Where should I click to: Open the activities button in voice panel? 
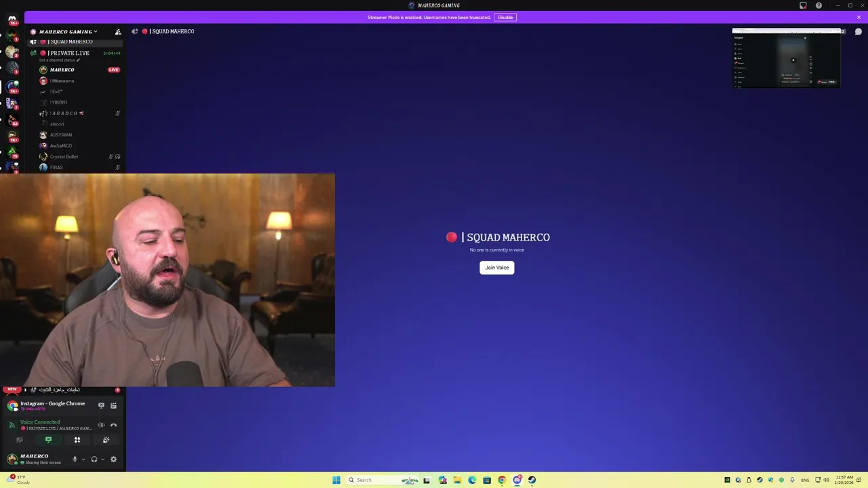point(77,440)
